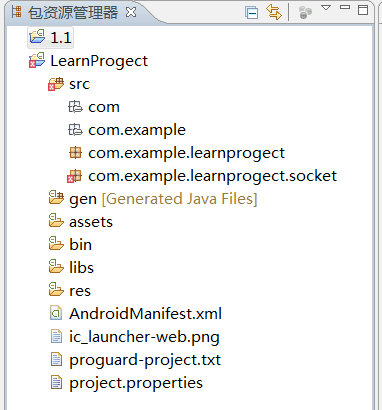Select the src folder label

79,84
